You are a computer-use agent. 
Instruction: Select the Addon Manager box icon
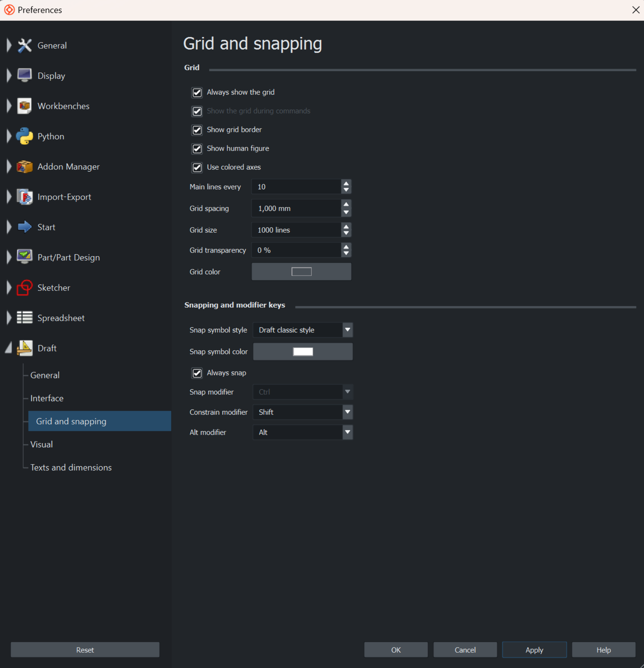point(24,167)
